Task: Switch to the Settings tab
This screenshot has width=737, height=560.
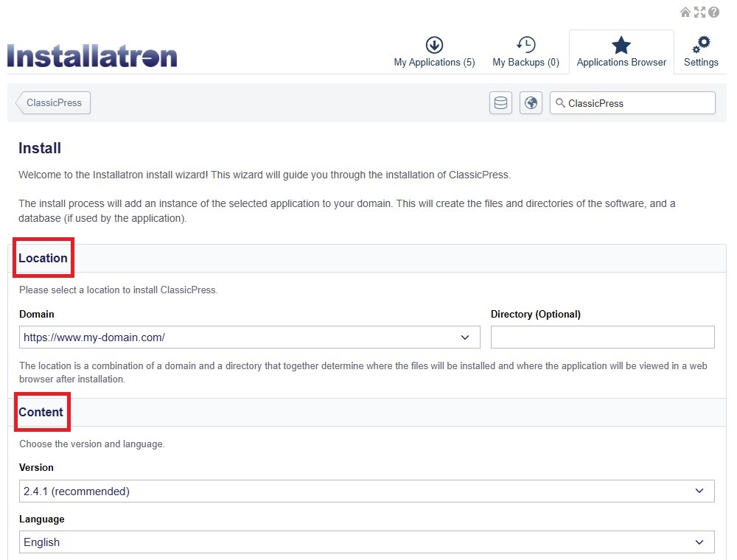Action: click(701, 63)
